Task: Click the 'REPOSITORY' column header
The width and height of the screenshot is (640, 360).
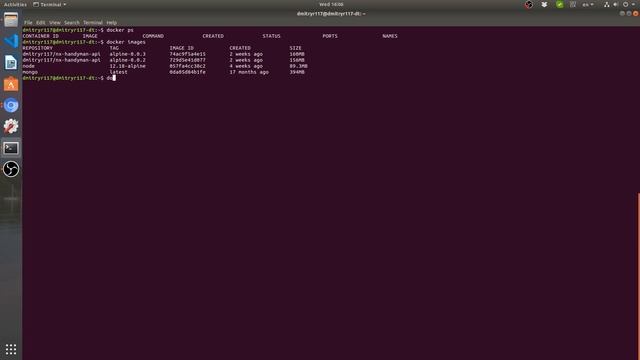Action: tap(38, 48)
